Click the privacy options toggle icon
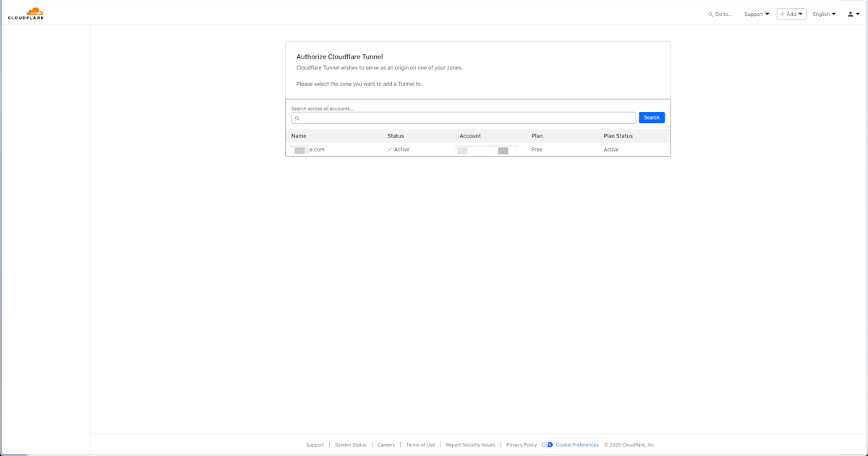Image resolution: width=868 pixels, height=456 pixels. click(548, 445)
